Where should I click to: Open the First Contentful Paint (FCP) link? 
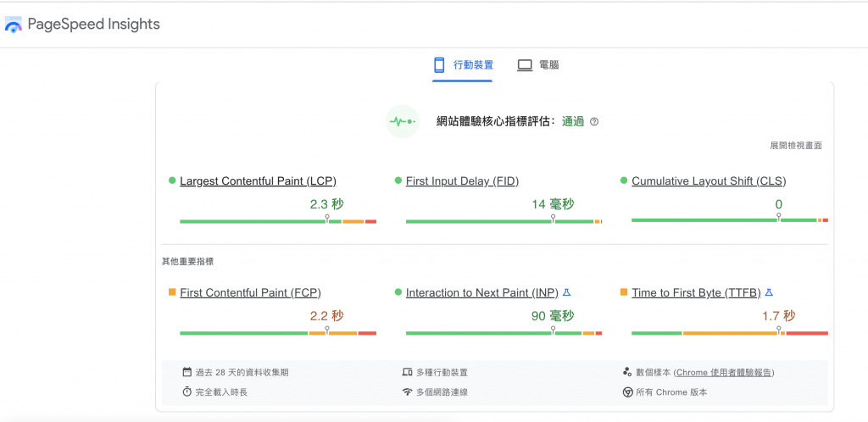250,292
